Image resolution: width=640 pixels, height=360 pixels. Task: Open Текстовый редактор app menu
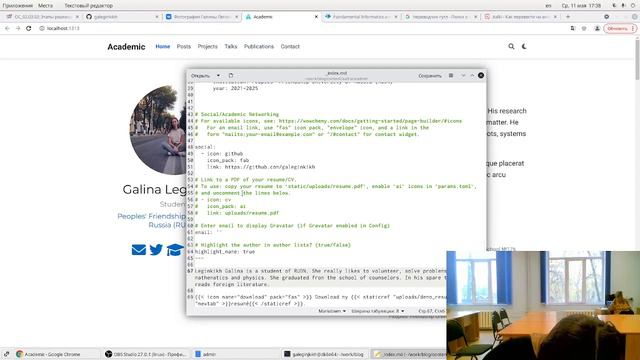coord(89,6)
